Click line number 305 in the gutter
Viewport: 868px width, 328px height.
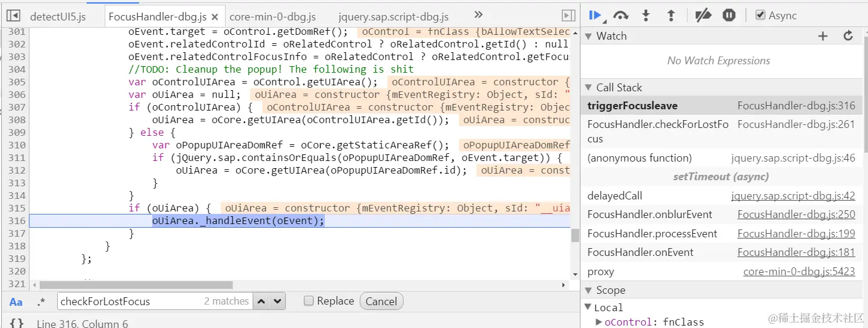[17, 82]
